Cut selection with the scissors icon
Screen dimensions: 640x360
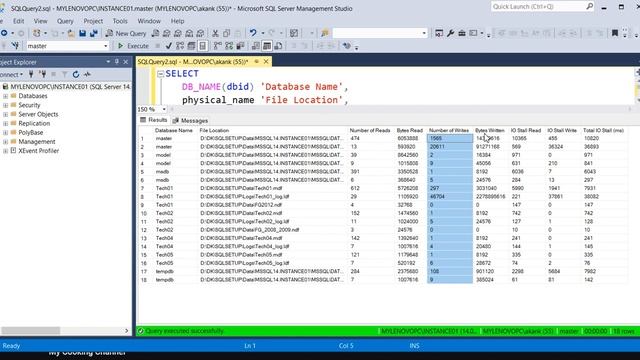215,33
